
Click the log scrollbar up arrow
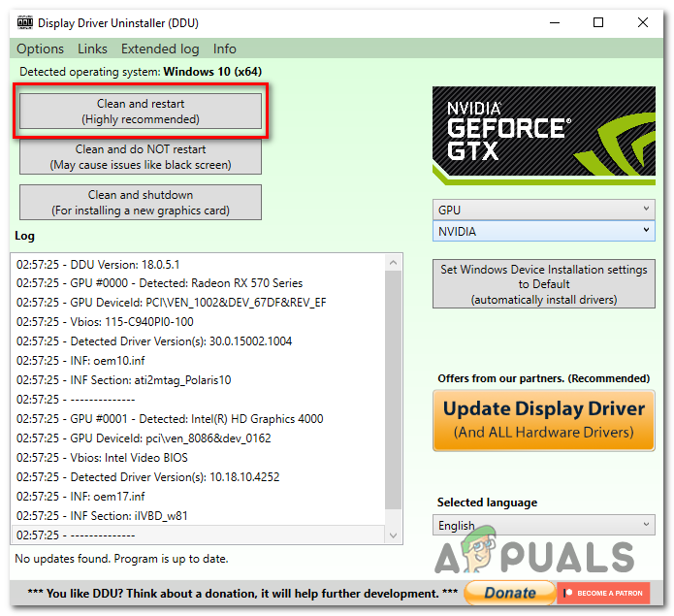tap(393, 262)
